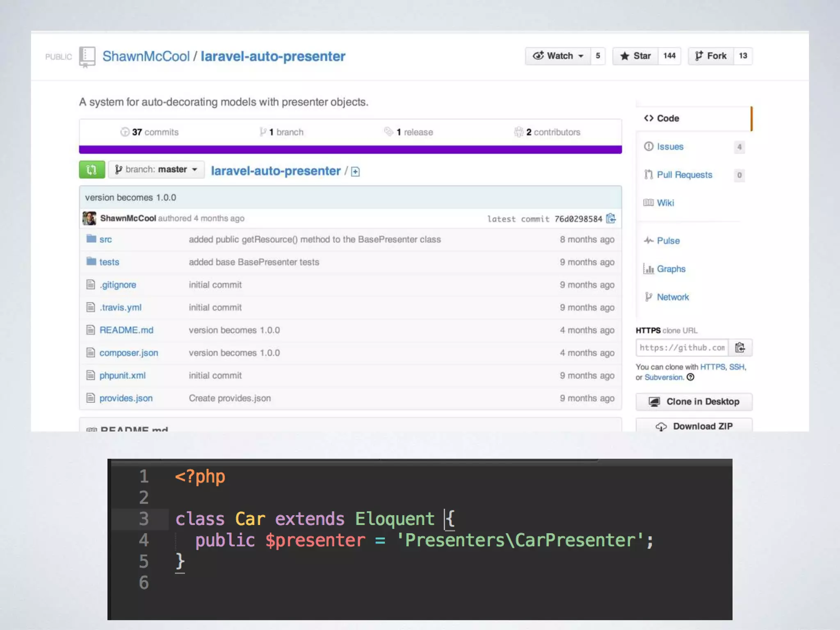The width and height of the screenshot is (840, 630).
Task: Click the HTTPS clone URL field
Action: 682,348
